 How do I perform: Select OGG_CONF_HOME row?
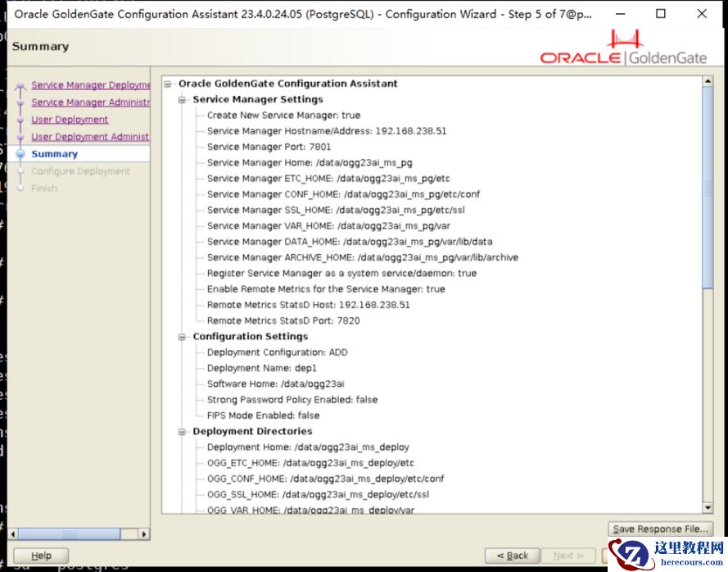pos(325,479)
